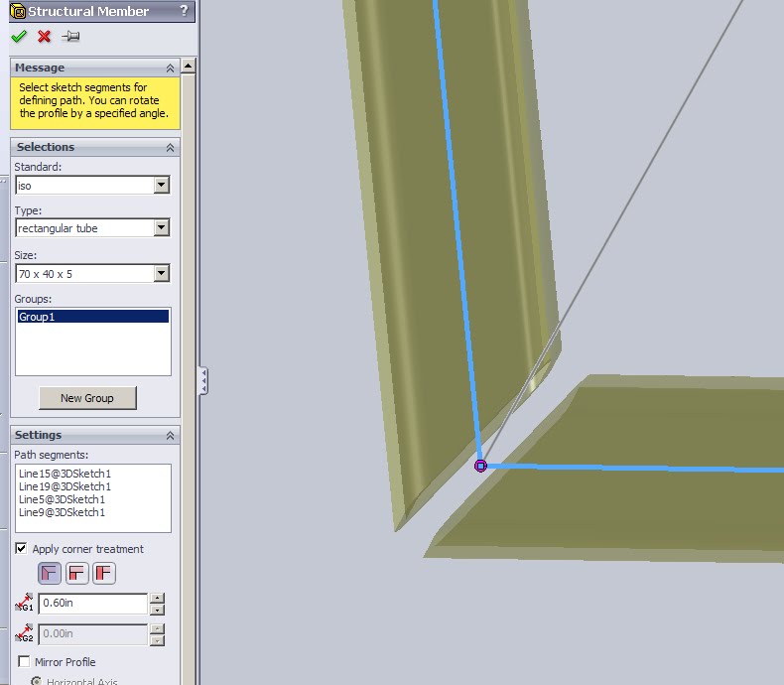Select End Butt1 corner treatment icon
The height and width of the screenshot is (685, 784).
[x=76, y=573]
